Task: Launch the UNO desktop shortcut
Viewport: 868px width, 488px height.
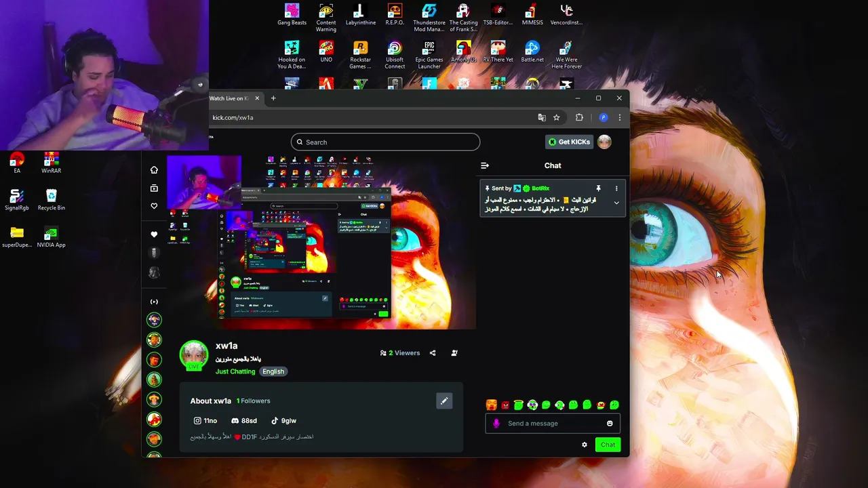Action: click(x=326, y=52)
